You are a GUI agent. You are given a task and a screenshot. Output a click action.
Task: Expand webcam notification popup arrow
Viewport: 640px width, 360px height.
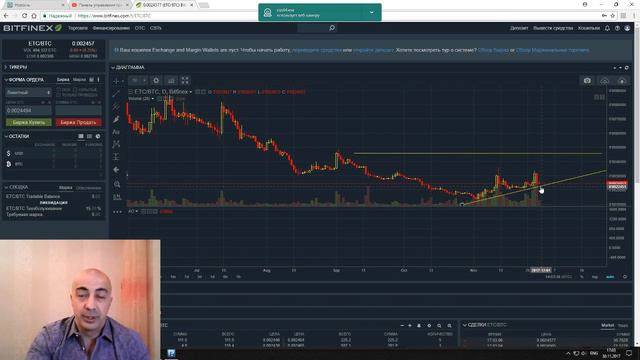coord(371,12)
